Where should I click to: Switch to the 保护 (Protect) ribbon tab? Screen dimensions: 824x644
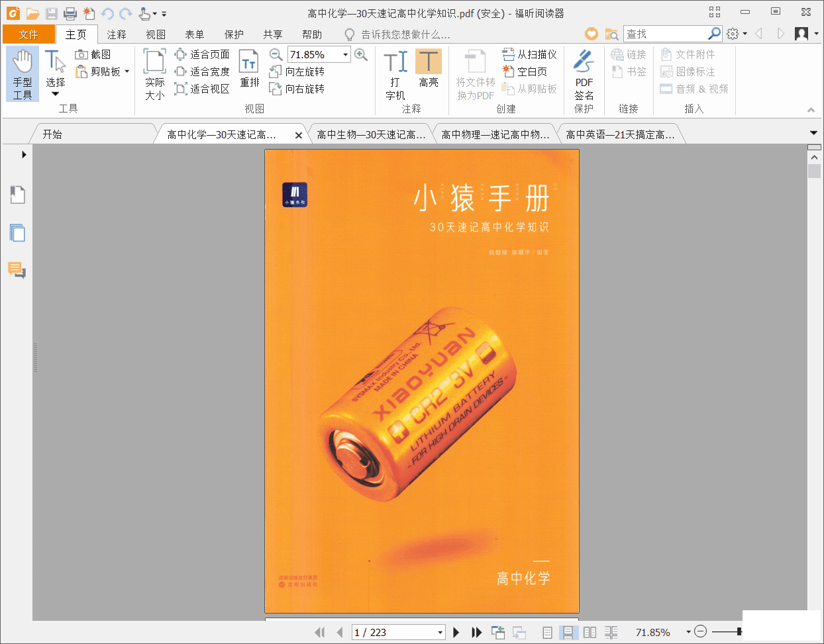click(234, 34)
